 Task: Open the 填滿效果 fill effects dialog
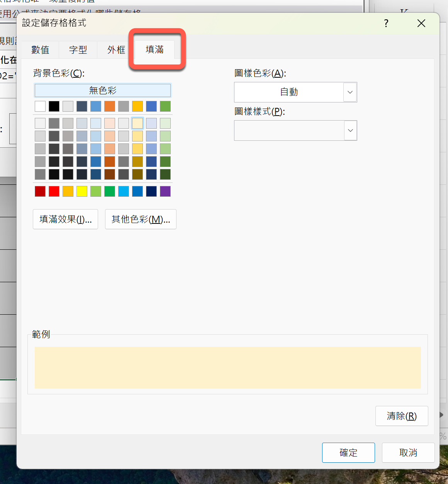point(65,219)
